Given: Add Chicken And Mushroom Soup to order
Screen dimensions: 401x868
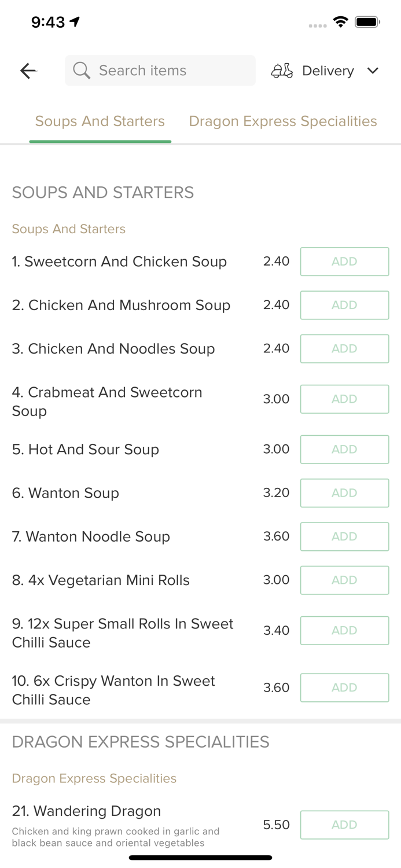Looking at the screenshot, I should [344, 305].
